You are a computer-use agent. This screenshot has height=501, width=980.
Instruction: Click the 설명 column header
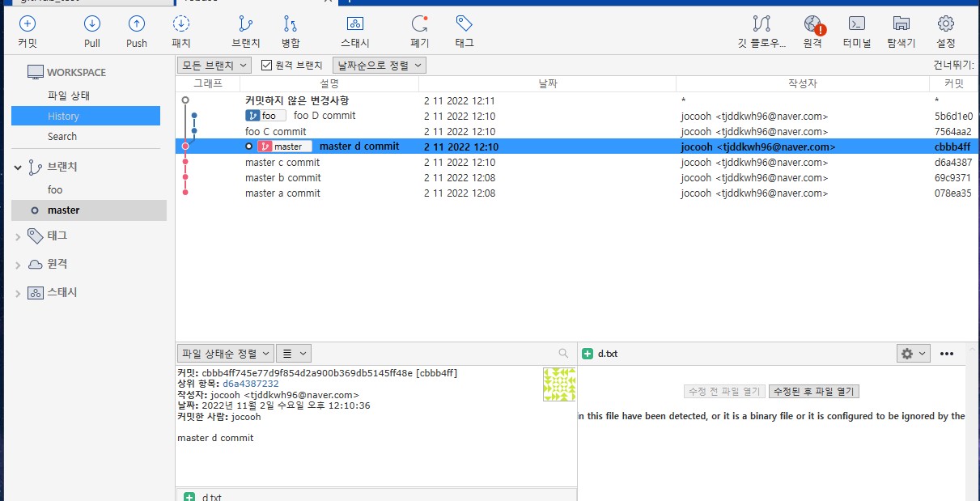tap(329, 83)
